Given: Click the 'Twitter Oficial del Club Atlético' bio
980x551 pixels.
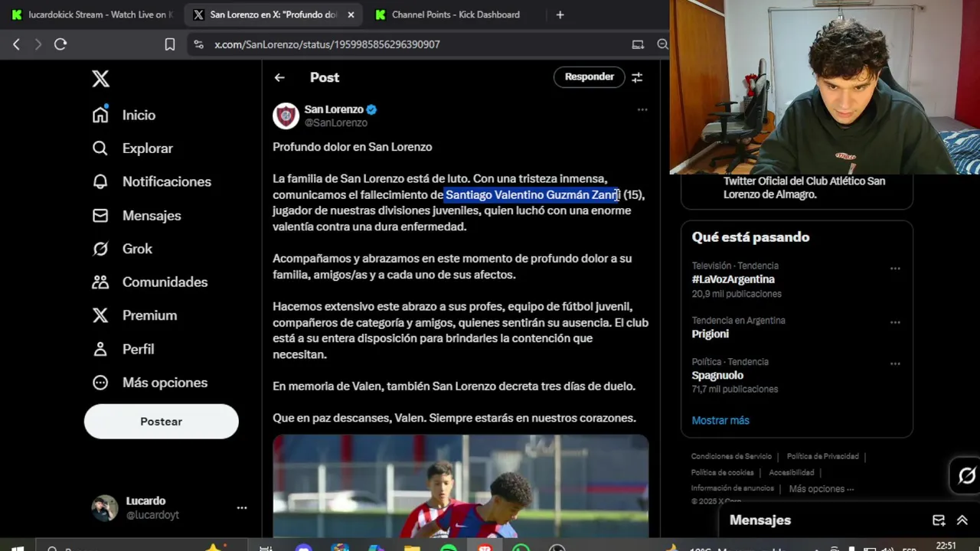Looking at the screenshot, I should [x=804, y=187].
